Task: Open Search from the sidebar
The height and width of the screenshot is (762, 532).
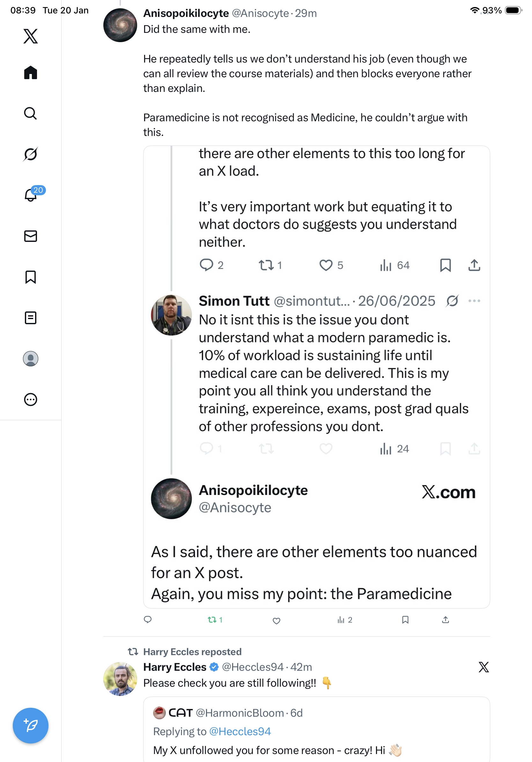Action: pos(31,113)
